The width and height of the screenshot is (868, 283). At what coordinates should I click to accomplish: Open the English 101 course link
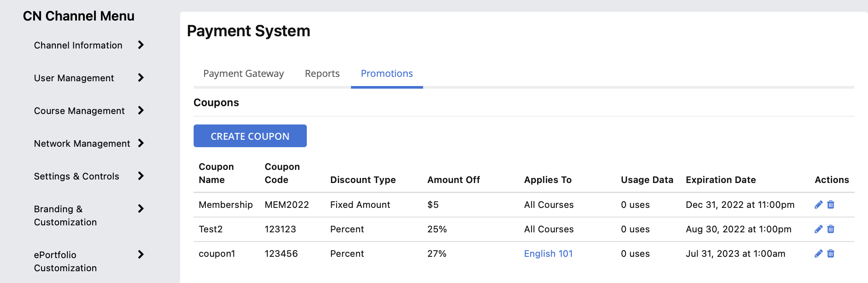pyautogui.click(x=548, y=254)
